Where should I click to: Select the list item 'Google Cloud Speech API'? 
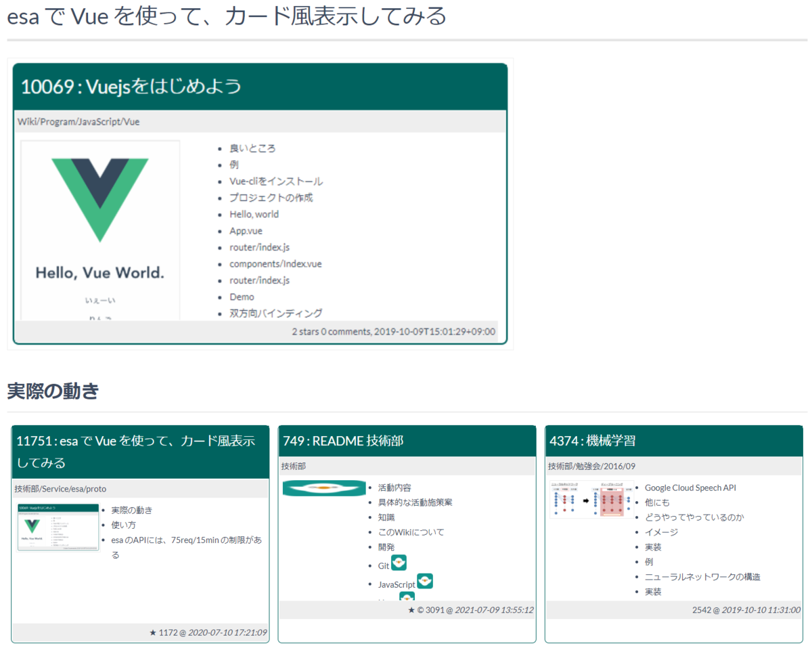690,488
